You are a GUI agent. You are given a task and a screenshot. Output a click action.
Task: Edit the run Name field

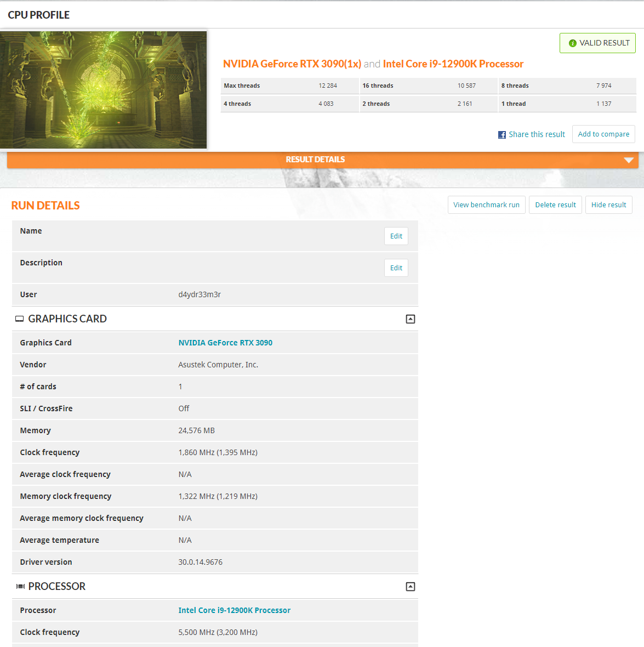[x=396, y=236]
